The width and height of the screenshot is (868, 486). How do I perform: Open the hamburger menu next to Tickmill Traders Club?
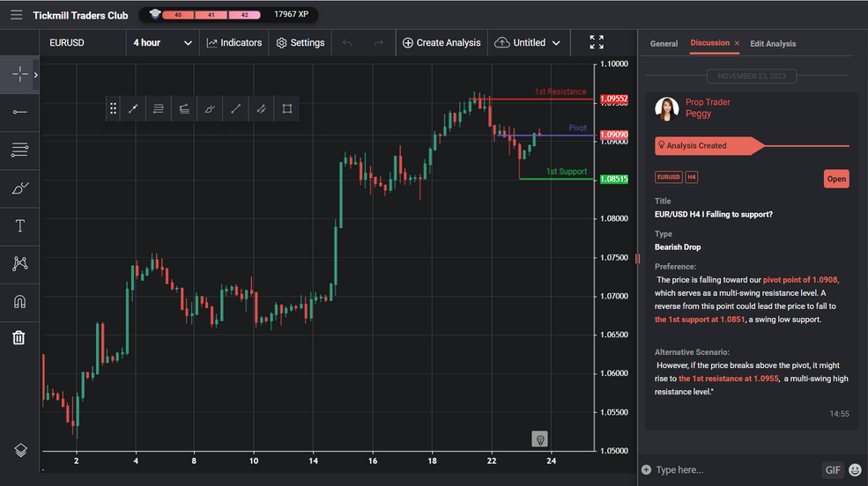pyautogui.click(x=17, y=15)
